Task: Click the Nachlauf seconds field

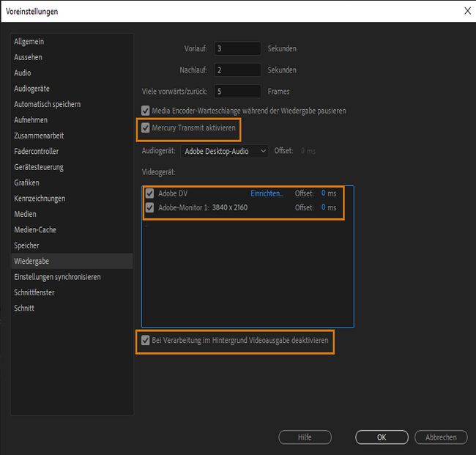Action: coord(237,70)
